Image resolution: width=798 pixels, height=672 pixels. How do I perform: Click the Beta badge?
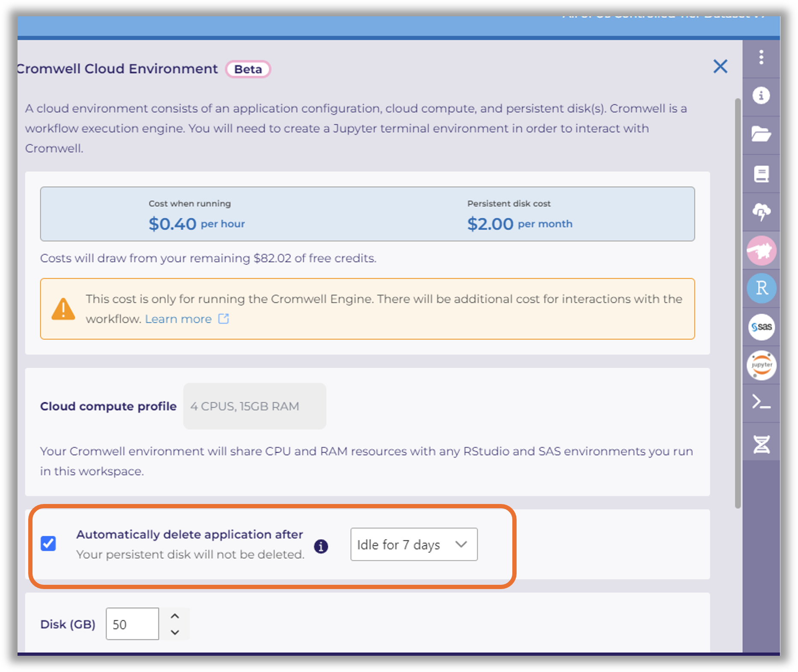coord(248,69)
